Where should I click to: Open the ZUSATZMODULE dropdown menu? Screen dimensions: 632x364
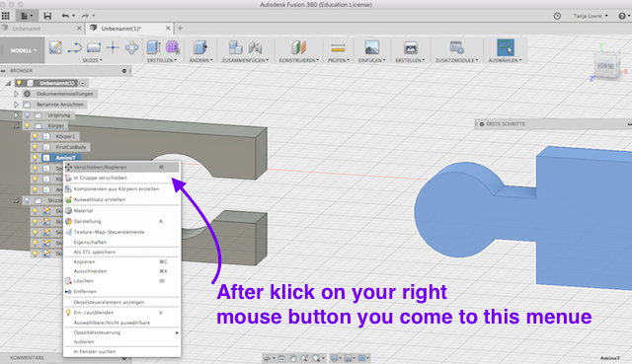456,60
